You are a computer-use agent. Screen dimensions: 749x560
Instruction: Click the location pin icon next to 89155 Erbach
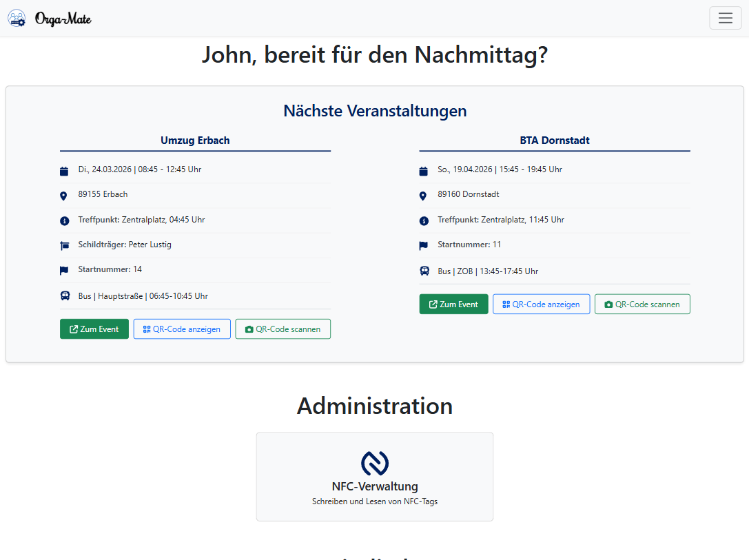pos(64,194)
